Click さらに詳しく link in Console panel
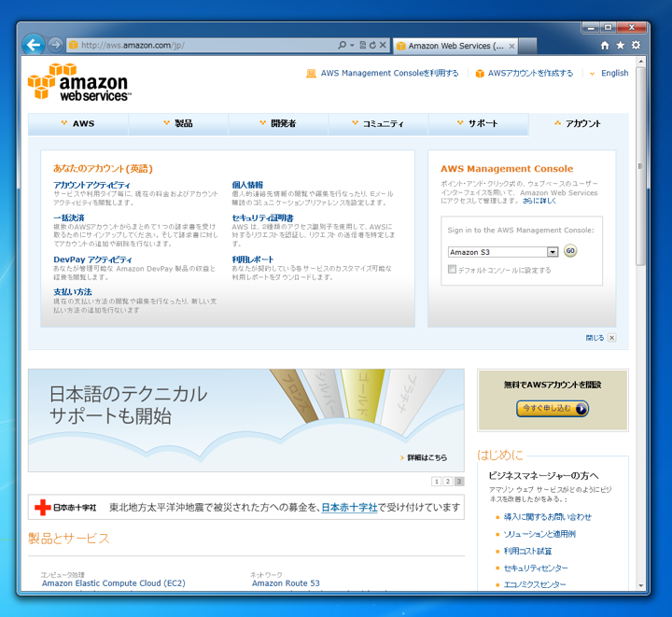The width and height of the screenshot is (672, 617). [539, 201]
